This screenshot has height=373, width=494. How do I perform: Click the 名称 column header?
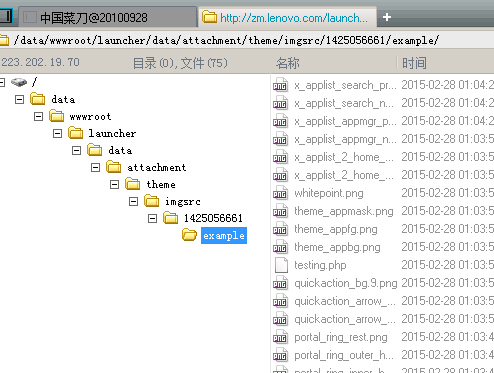point(288,63)
